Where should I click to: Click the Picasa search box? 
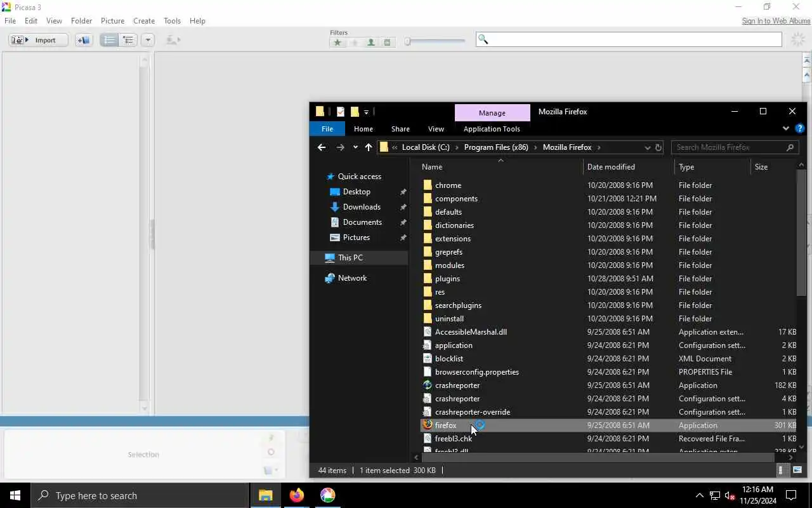(x=629, y=39)
